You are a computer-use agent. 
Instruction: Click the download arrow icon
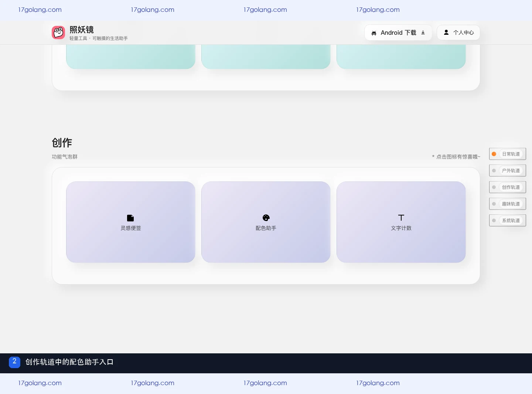click(x=423, y=33)
